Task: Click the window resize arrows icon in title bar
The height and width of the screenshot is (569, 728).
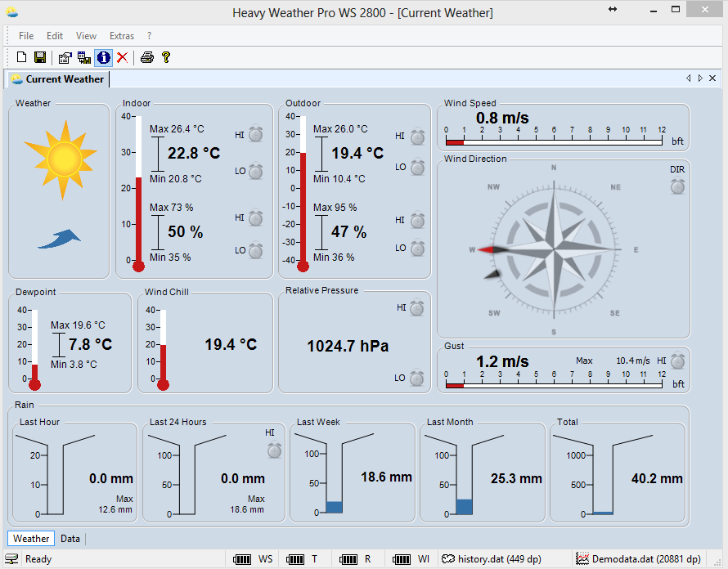Action: click(613, 9)
